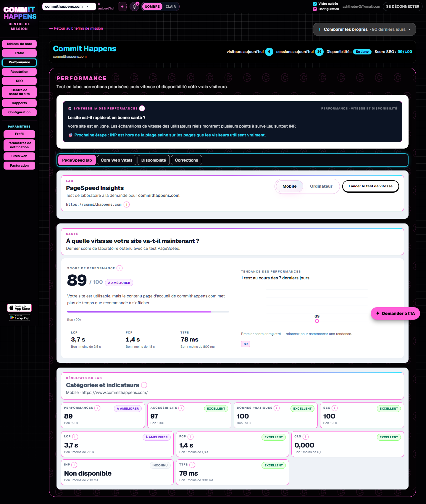
Task: Click info icon on CLS 0,000 card
Action: click(x=306, y=437)
